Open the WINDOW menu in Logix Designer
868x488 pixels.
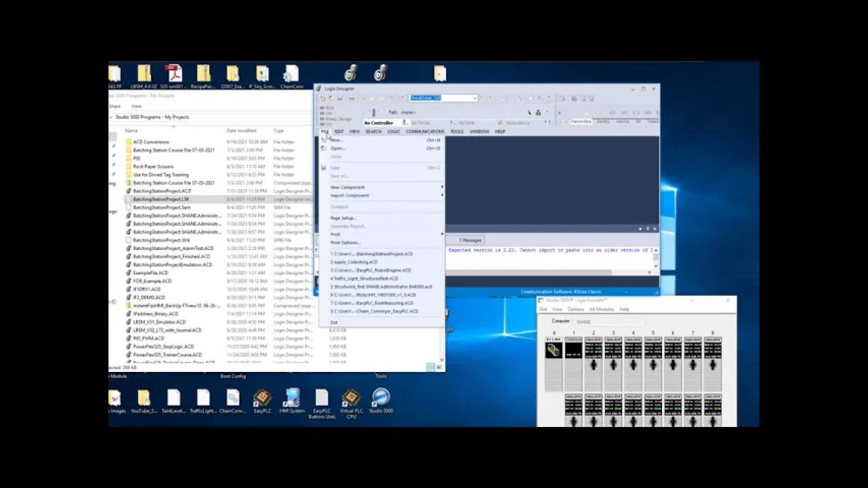(479, 131)
